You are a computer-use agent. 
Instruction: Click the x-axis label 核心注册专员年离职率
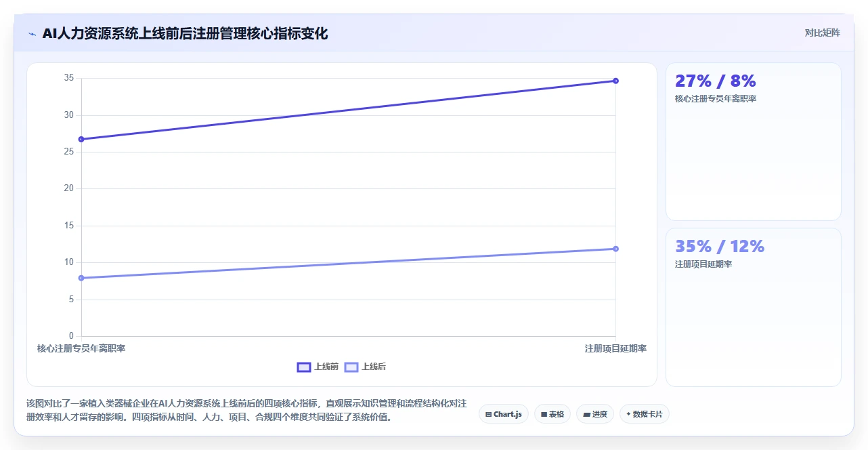[81, 348]
